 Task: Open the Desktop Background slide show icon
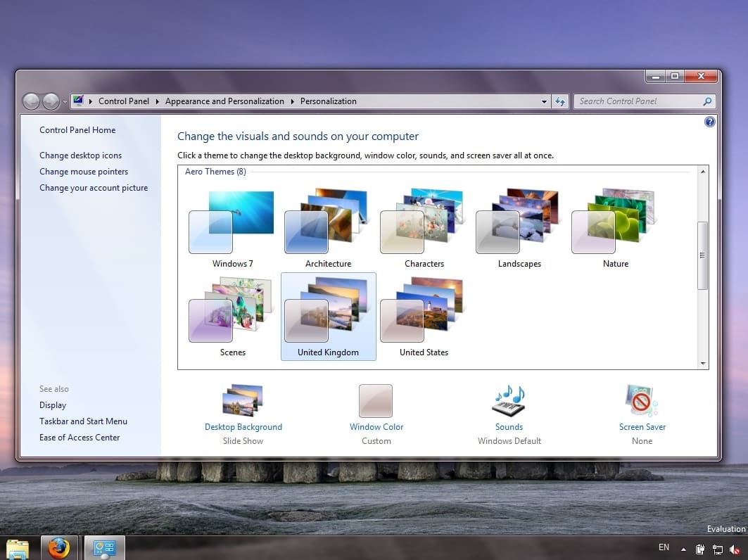pos(243,402)
